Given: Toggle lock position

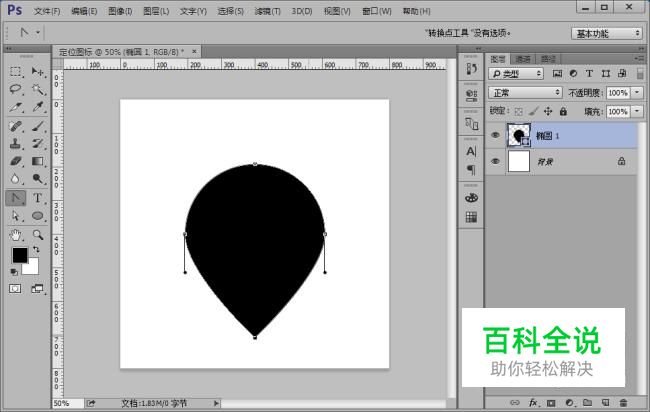Looking at the screenshot, I should point(548,111).
